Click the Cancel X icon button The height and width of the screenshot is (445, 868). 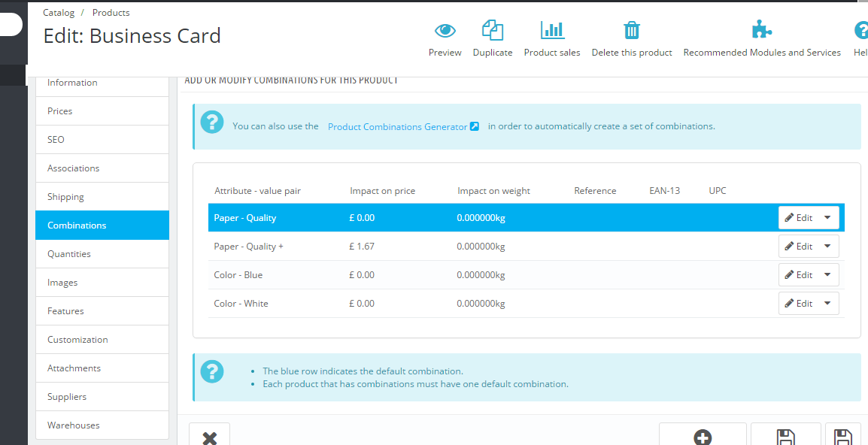click(x=209, y=437)
